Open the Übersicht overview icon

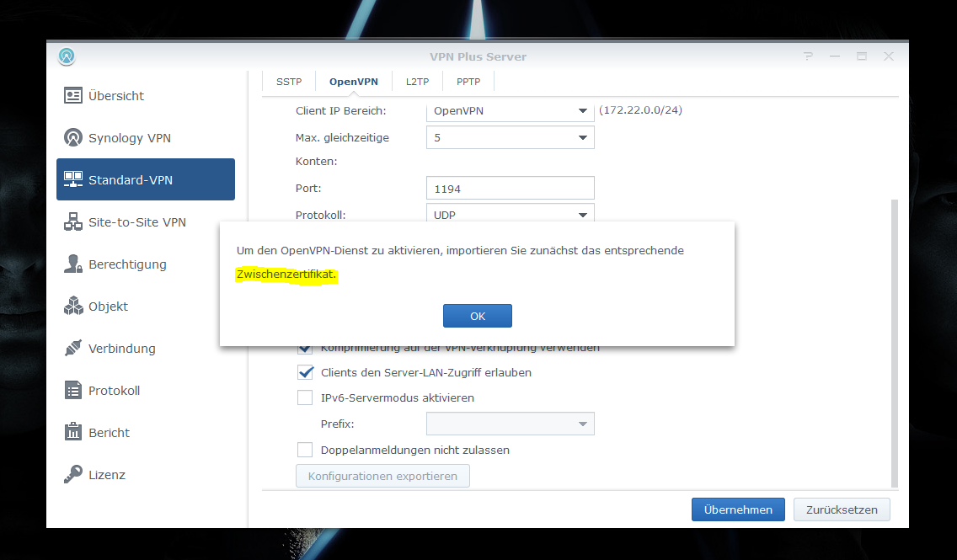click(x=73, y=95)
